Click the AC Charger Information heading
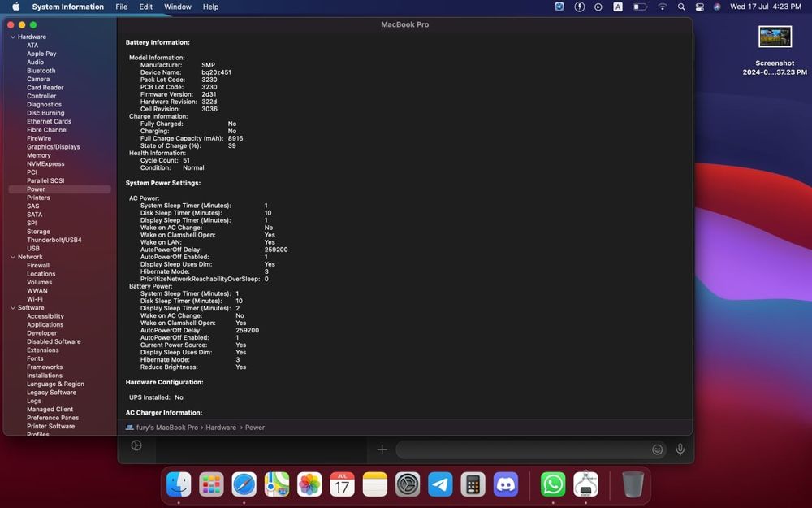 tap(164, 413)
